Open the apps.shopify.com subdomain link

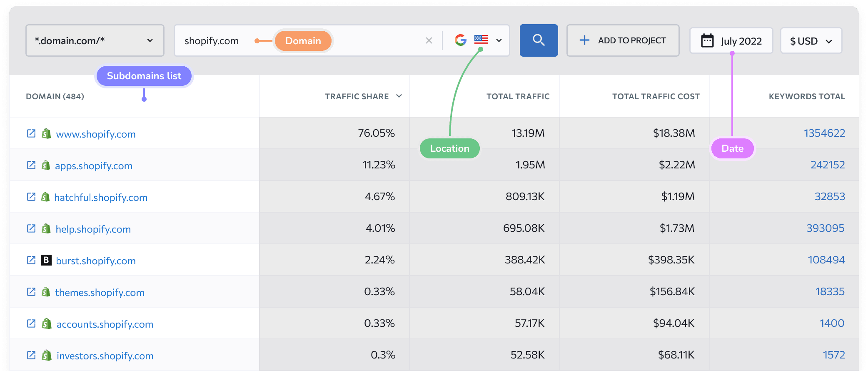(94, 165)
